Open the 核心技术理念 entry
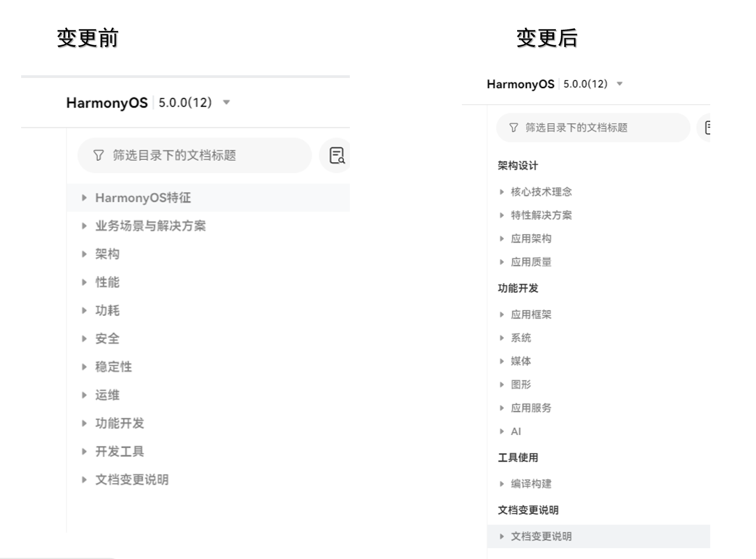The width and height of the screenshot is (756, 559). [541, 192]
